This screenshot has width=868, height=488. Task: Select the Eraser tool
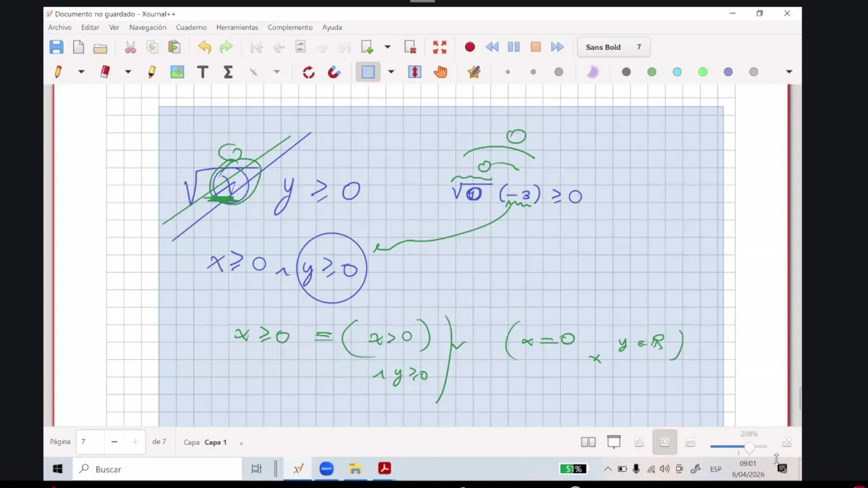click(x=105, y=72)
